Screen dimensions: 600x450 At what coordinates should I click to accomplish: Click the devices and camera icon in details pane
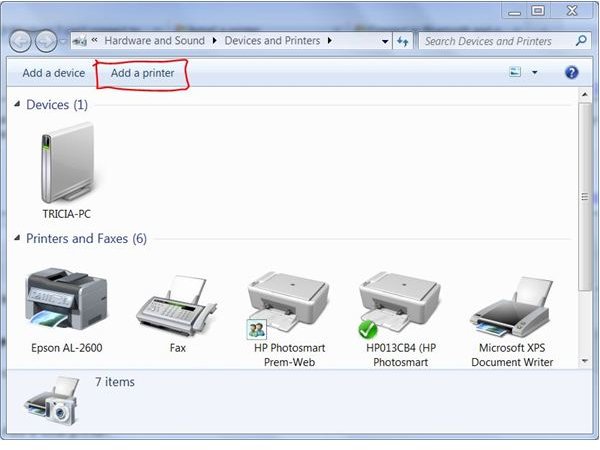[52, 400]
